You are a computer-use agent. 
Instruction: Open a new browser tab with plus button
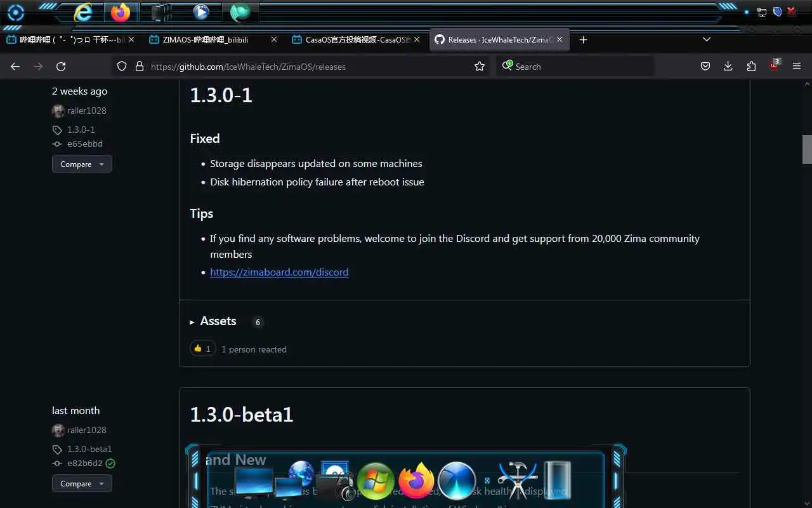tap(584, 39)
